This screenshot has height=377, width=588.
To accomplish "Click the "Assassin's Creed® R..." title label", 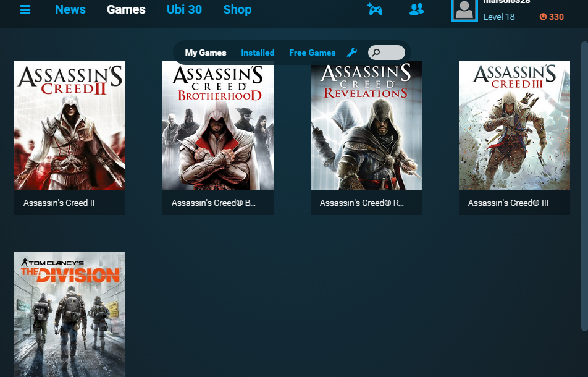I will [x=361, y=203].
